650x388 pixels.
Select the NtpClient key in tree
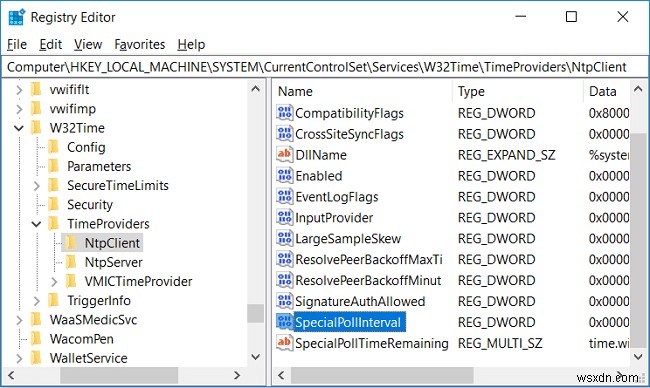[112, 243]
